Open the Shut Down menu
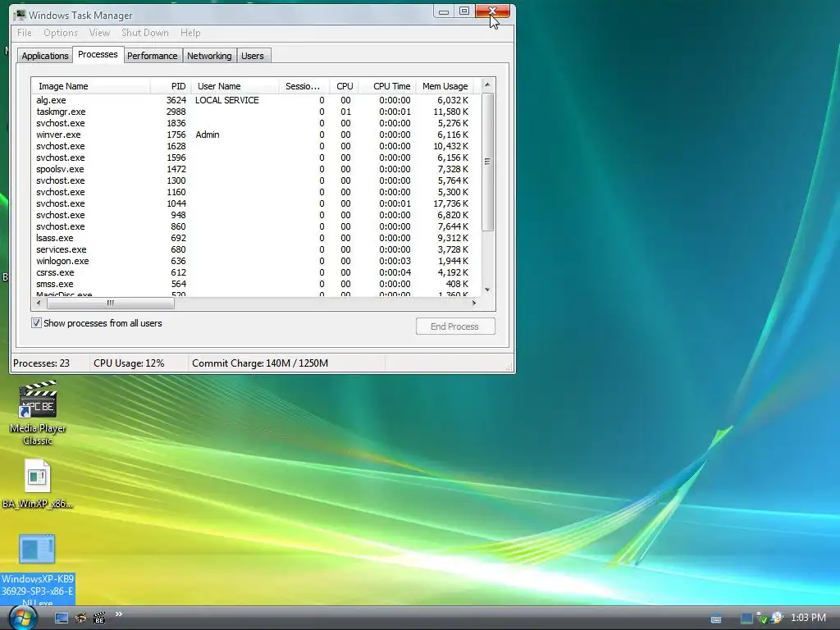 point(144,33)
